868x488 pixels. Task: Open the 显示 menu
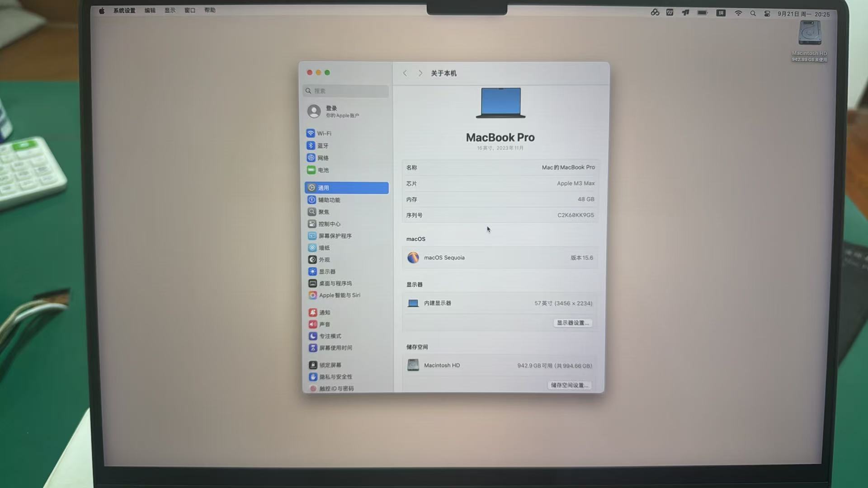click(x=170, y=10)
